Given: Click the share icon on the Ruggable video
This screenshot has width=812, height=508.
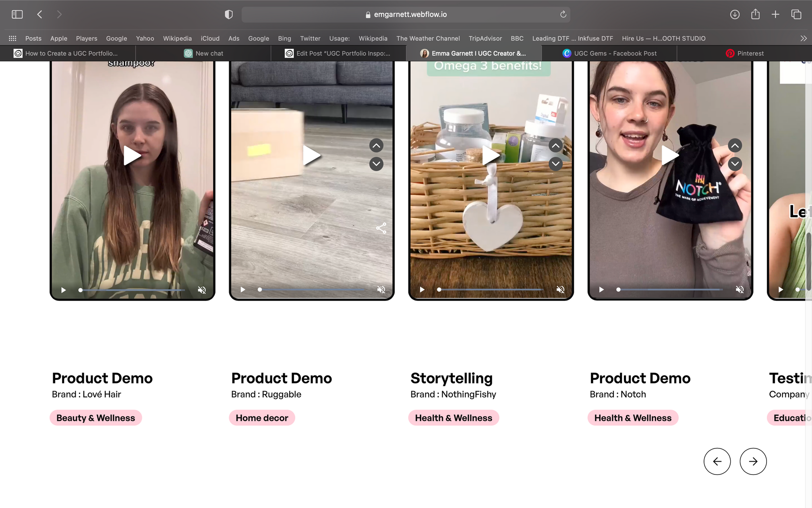Looking at the screenshot, I should 381,228.
